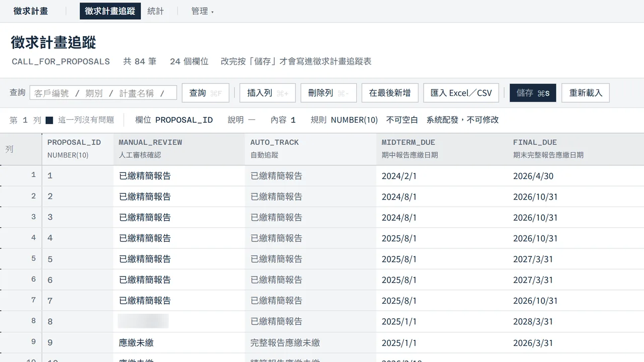
Task: Click PROPOSAL_ID cell with value 5
Action: pos(77,259)
